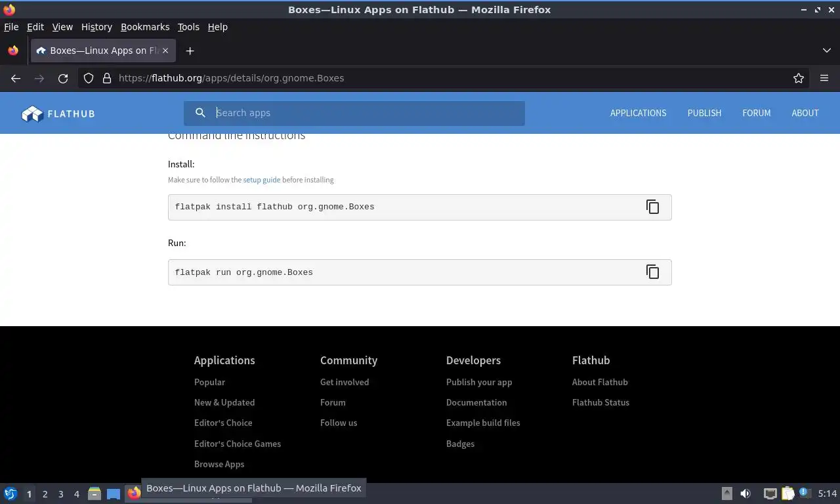Viewport: 840px width, 504px height.
Task: Open the volume control in the tray
Action: point(745,493)
